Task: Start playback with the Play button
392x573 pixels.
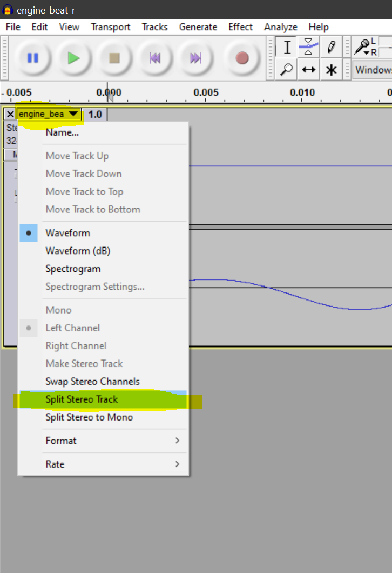Action: point(74,58)
